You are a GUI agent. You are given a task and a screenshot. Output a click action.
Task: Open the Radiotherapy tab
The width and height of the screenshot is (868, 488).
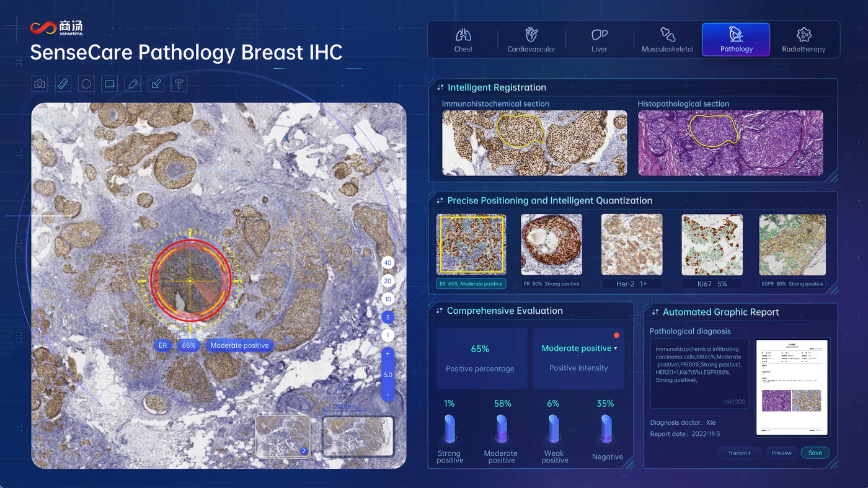[x=804, y=40]
